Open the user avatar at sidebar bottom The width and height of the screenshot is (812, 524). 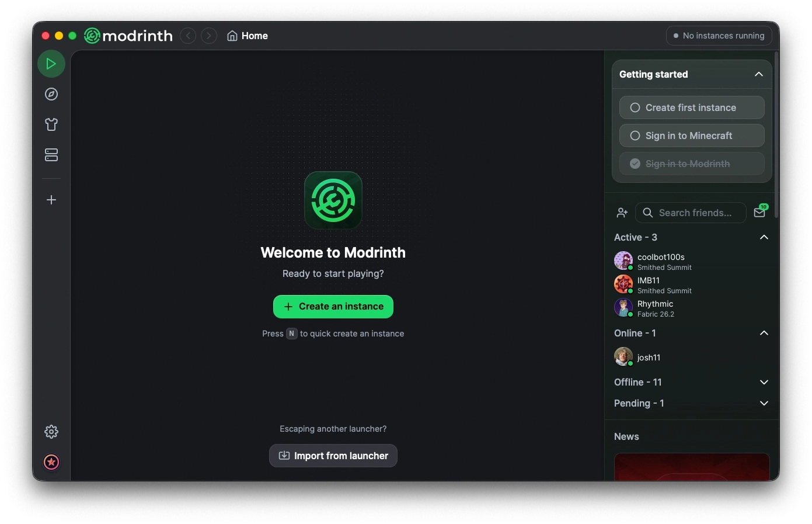coord(51,462)
